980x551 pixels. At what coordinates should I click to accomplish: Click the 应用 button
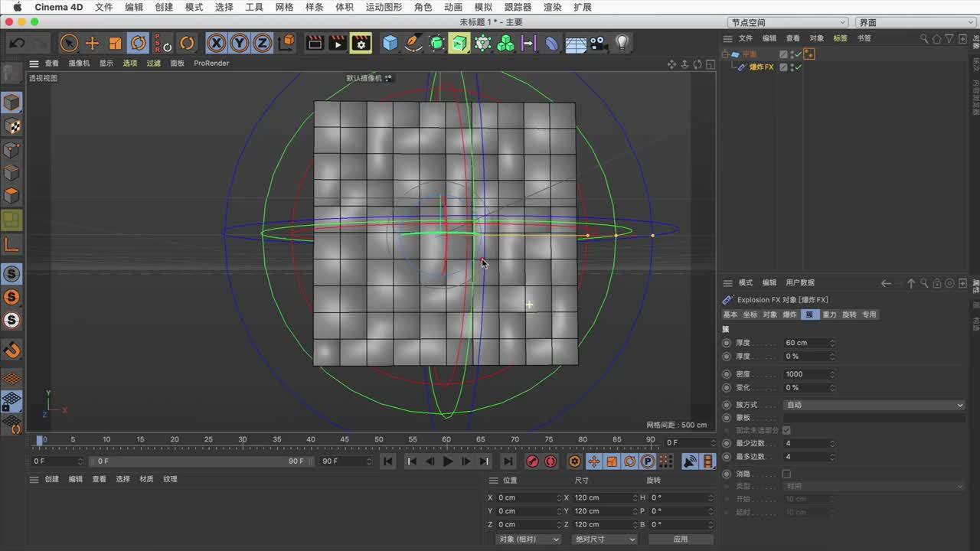coord(681,540)
